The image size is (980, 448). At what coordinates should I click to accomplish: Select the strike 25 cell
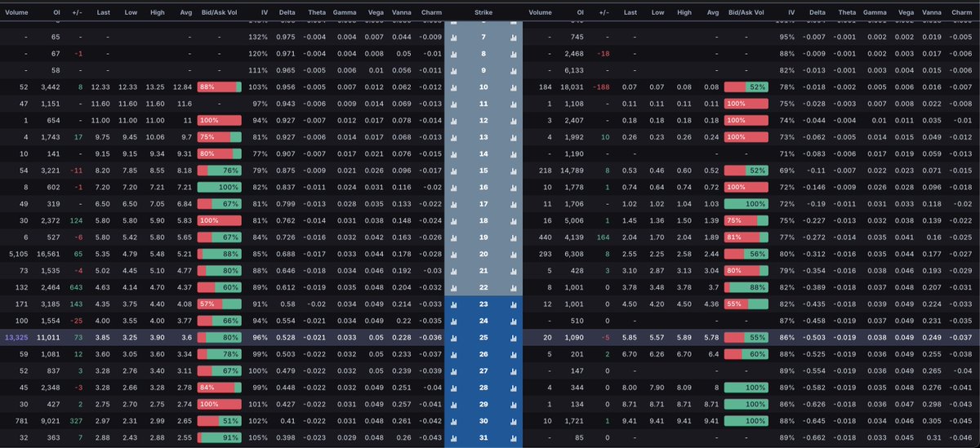click(x=483, y=337)
